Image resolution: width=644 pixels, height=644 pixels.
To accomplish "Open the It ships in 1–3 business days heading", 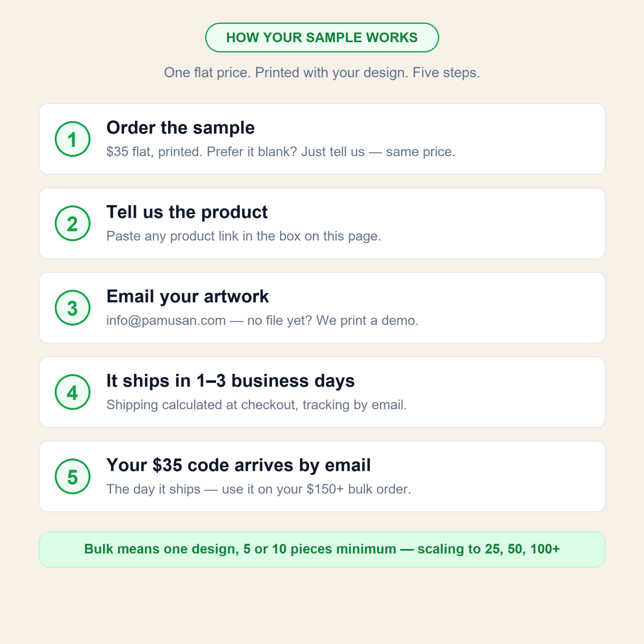I will coord(230,381).
